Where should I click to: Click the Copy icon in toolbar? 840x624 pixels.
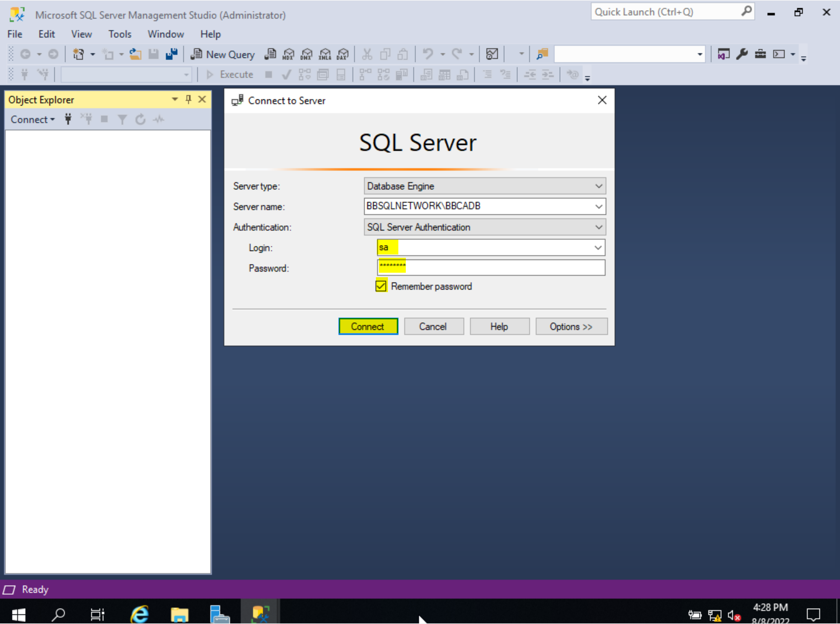click(385, 54)
